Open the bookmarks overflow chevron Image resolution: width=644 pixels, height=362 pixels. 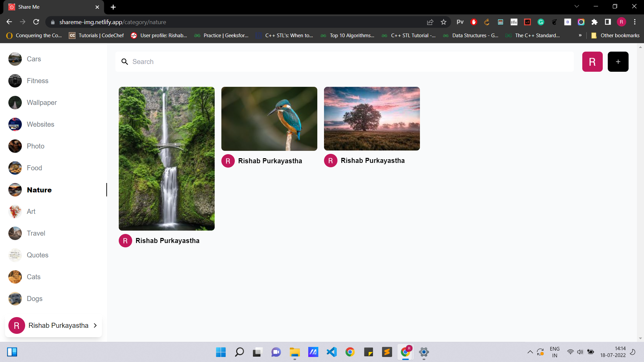point(580,35)
